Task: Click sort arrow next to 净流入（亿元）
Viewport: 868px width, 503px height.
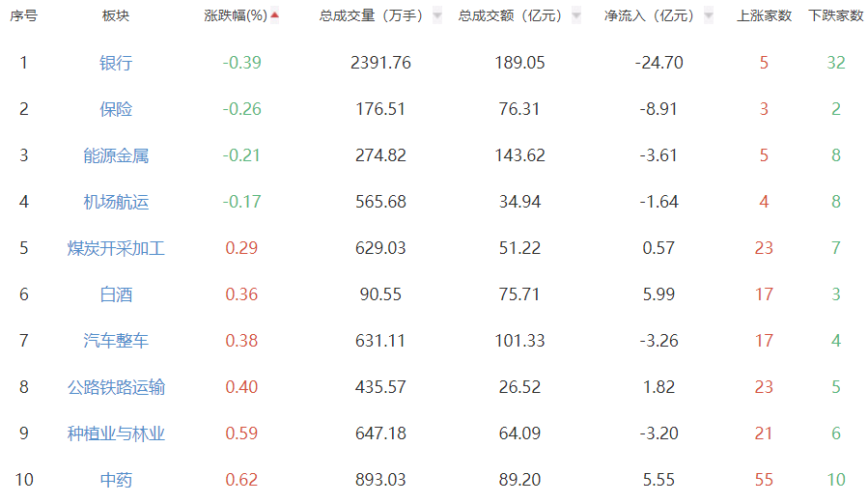Action: coord(710,15)
